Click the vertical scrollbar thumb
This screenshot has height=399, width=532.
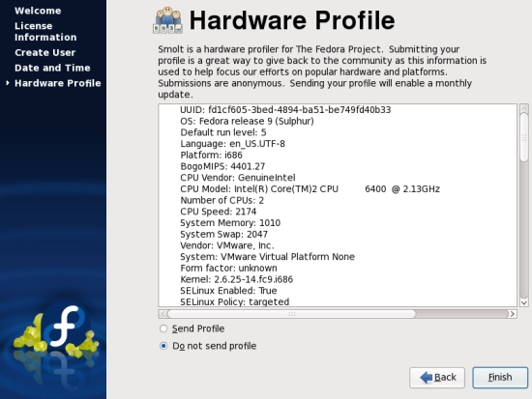click(x=524, y=137)
